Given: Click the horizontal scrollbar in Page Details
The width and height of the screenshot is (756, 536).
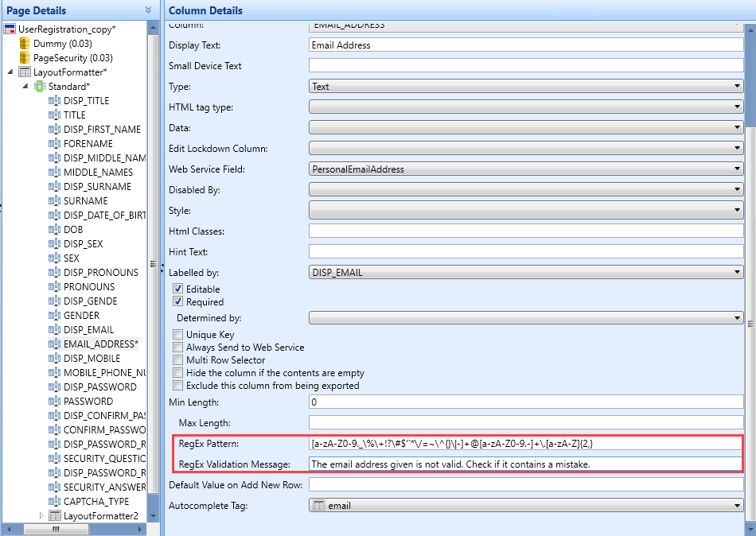Looking at the screenshot, I should (76, 529).
